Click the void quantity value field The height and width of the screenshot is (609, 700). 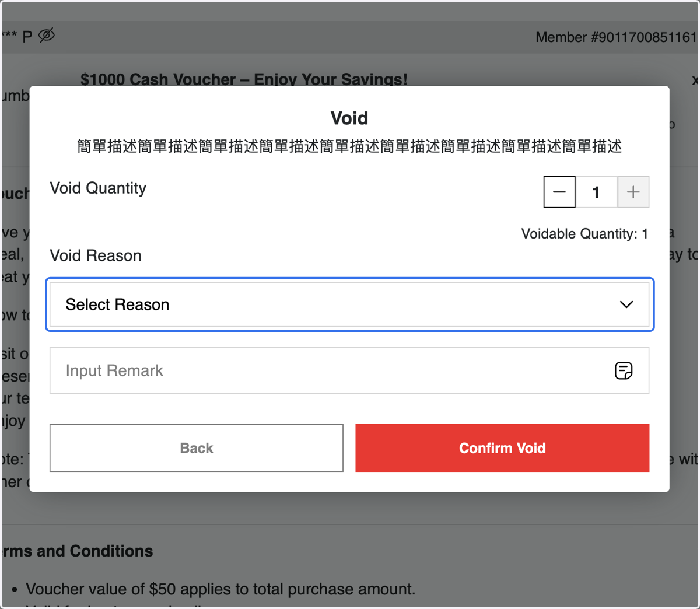coord(596,192)
